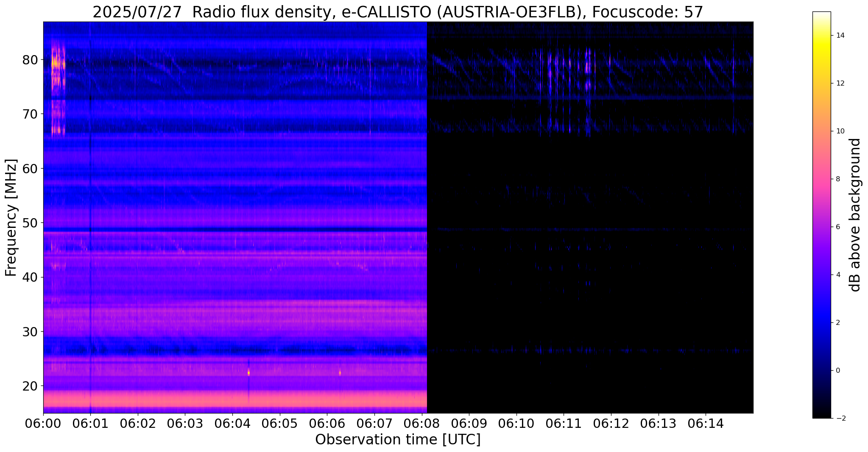Click the 40 MHz frequency tick label

(31, 277)
